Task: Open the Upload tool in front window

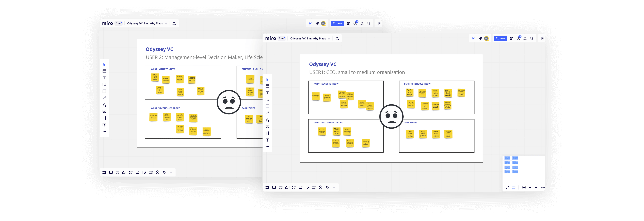Action: (x=267, y=140)
